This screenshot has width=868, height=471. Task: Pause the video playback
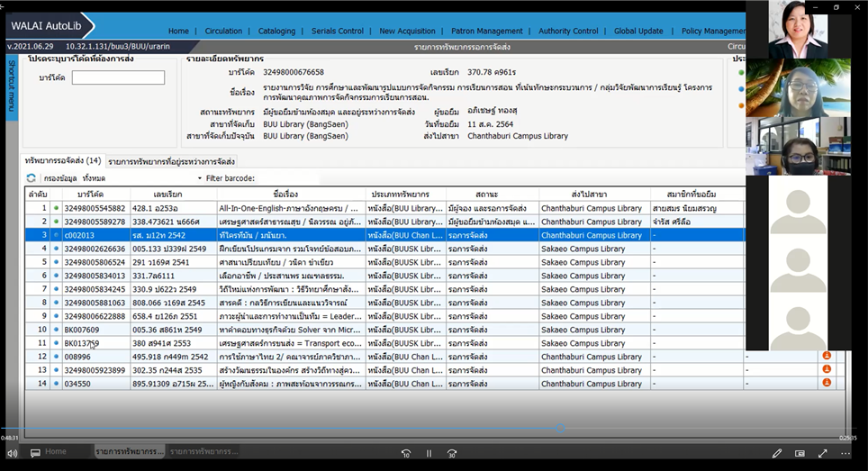click(x=429, y=453)
